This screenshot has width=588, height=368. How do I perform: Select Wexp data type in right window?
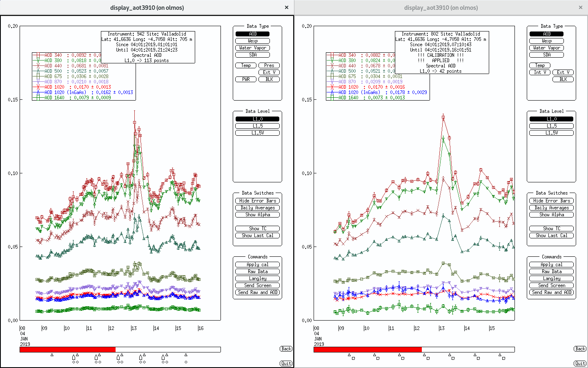[546, 41]
